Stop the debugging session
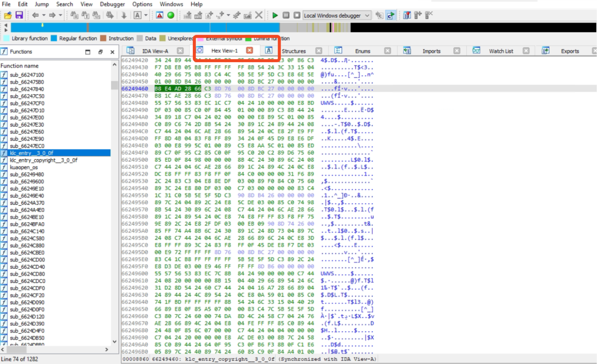The width and height of the screenshot is (597, 364). click(x=297, y=15)
